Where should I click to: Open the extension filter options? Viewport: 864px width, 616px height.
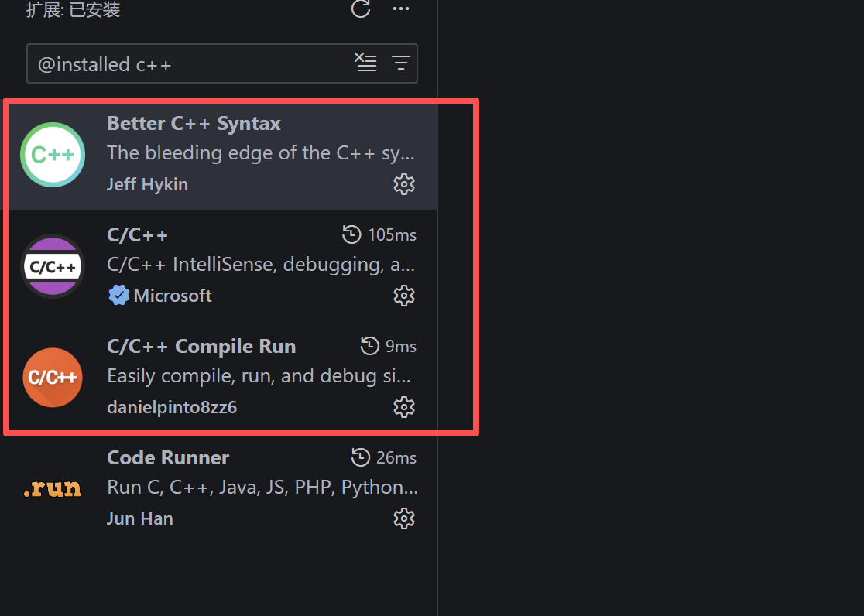401,63
